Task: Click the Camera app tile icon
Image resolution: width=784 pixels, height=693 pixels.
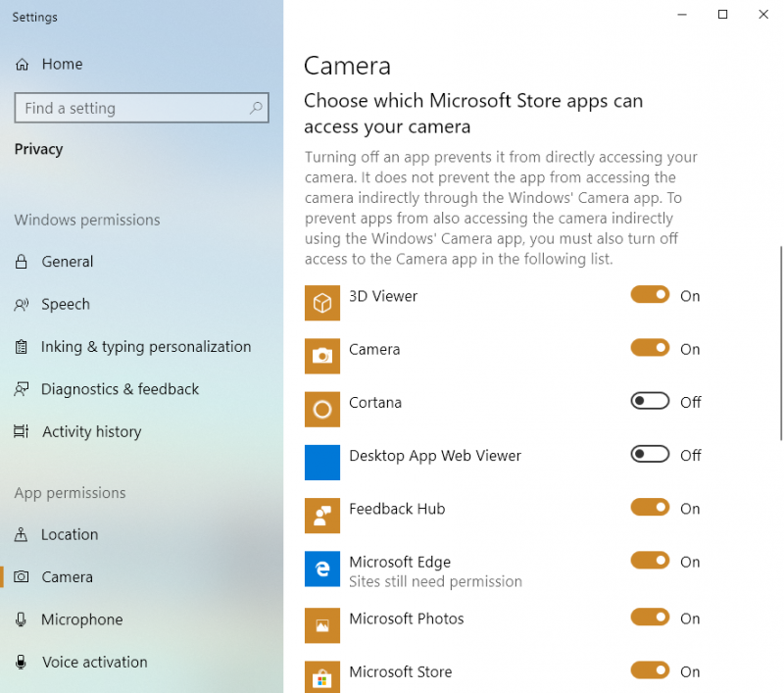Action: (322, 356)
